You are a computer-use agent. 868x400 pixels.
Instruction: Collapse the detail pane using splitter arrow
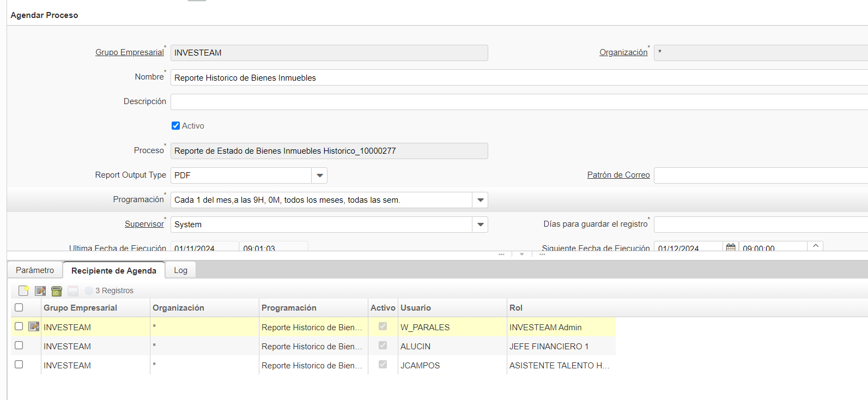point(521,254)
